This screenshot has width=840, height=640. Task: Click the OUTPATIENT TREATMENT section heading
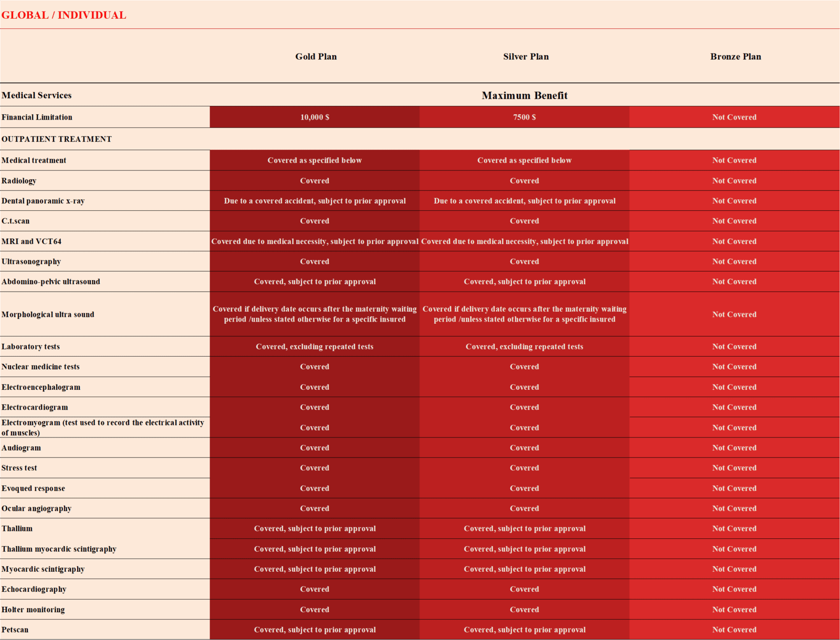click(57, 139)
